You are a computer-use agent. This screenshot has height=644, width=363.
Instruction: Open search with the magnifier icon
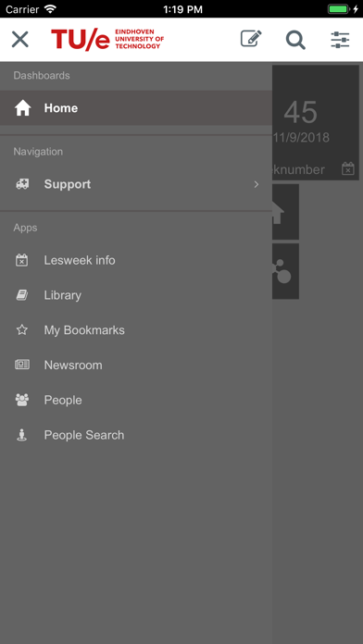tap(295, 40)
